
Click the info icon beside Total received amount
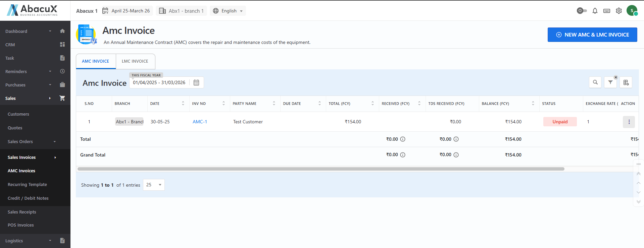[x=403, y=139]
